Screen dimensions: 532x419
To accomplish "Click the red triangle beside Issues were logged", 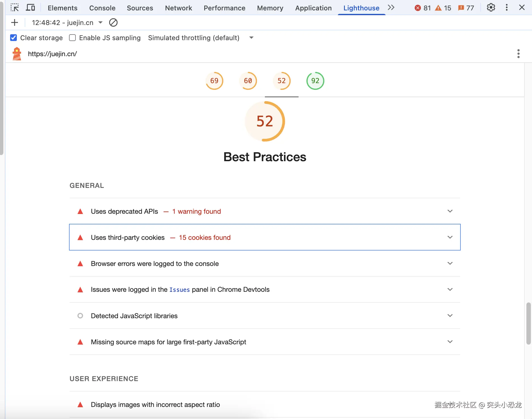I will pyautogui.click(x=80, y=290).
